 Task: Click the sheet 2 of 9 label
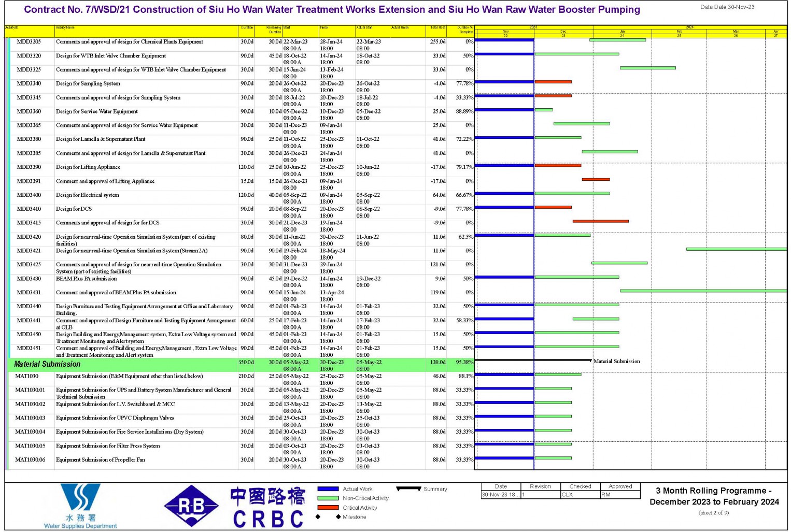714,513
